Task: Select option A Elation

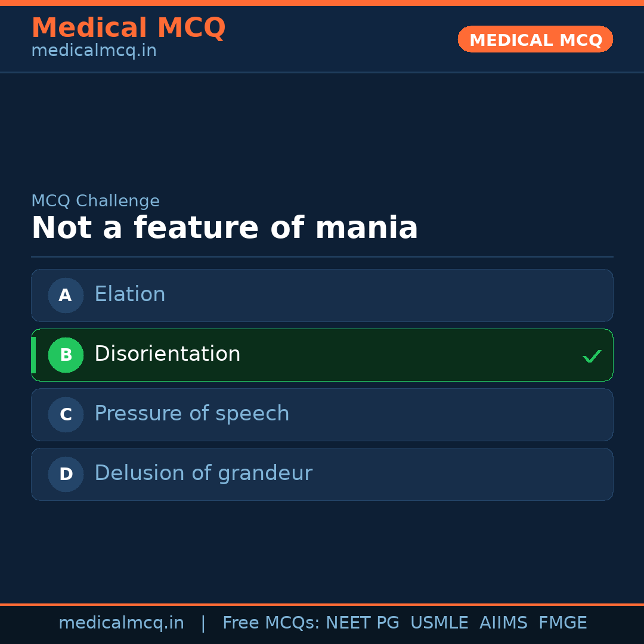Action: point(322,295)
